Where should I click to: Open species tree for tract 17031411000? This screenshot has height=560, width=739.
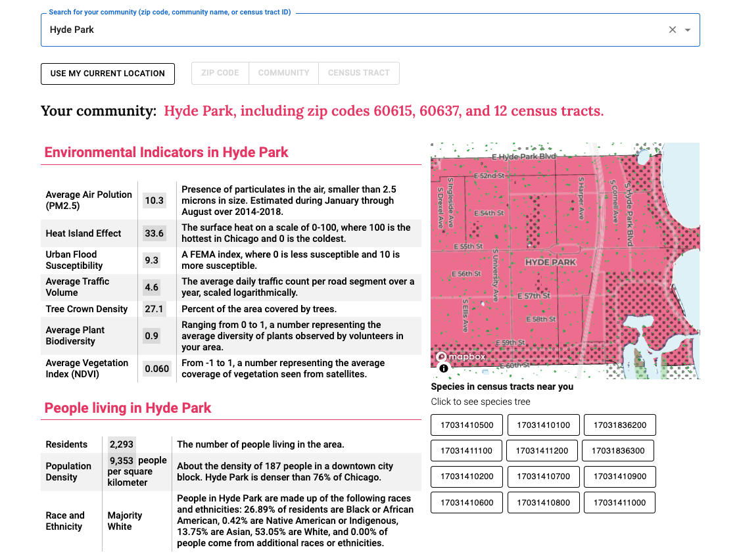tap(619, 503)
